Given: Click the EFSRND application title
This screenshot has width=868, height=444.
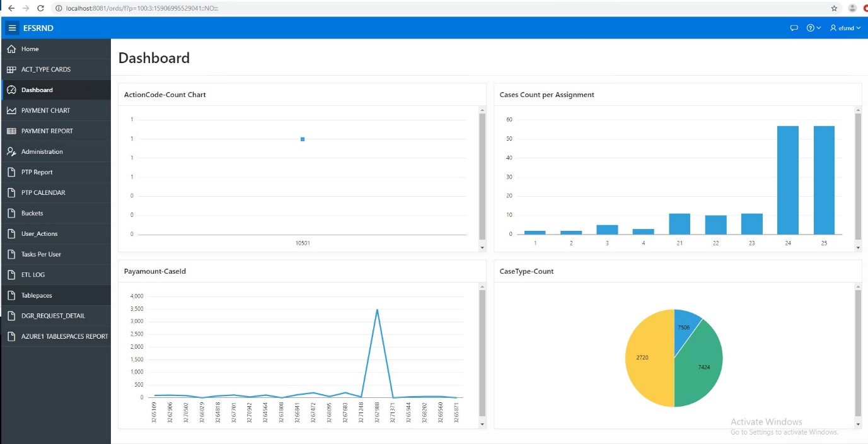Looking at the screenshot, I should click(x=38, y=28).
